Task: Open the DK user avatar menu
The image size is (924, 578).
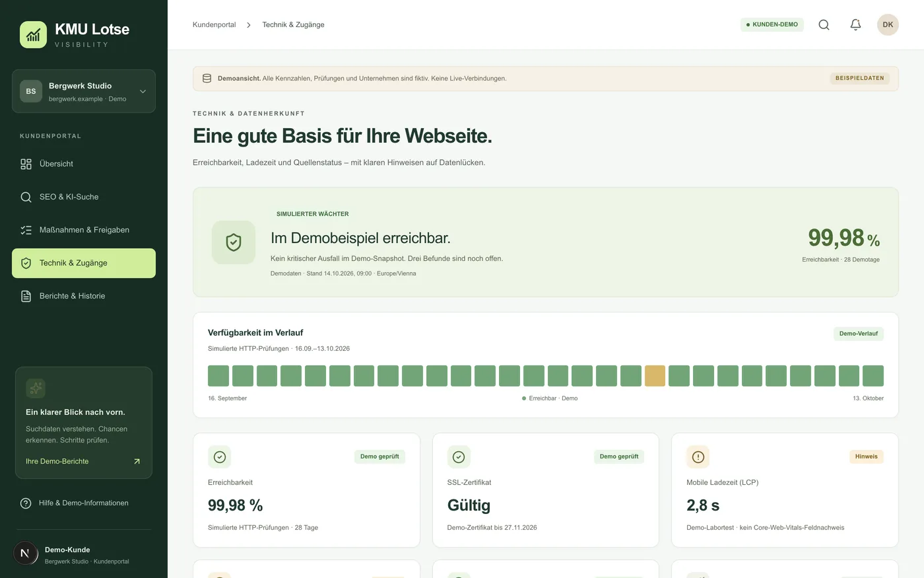Action: (888, 24)
